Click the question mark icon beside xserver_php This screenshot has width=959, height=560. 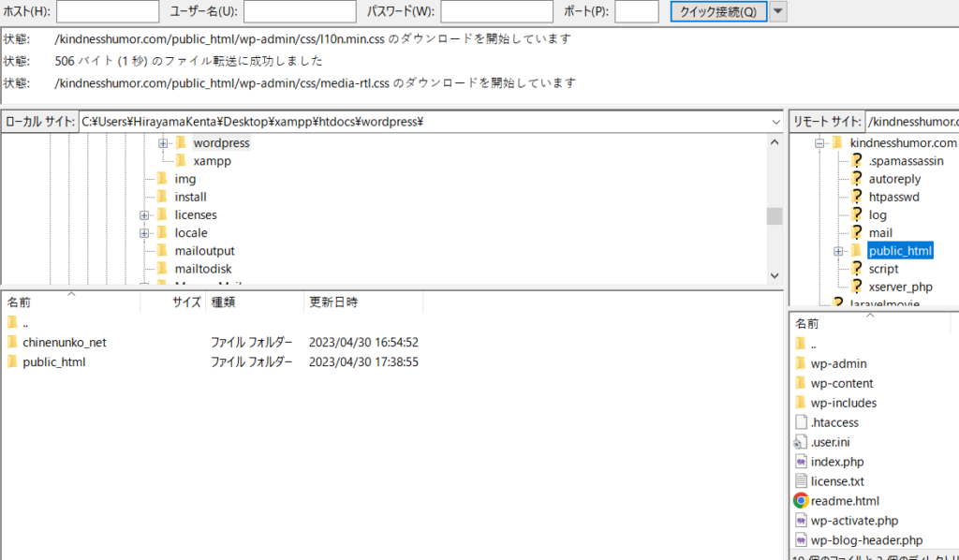858,287
